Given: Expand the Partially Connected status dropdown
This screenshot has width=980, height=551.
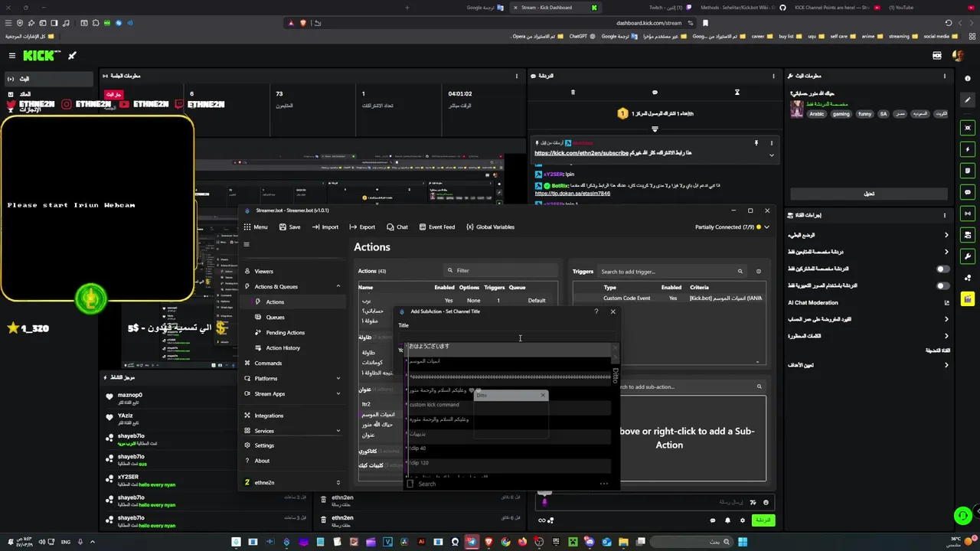Looking at the screenshot, I should 766,227.
